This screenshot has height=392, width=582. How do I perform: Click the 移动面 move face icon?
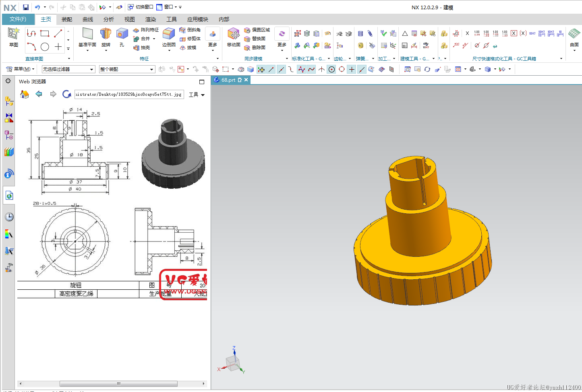234,33
